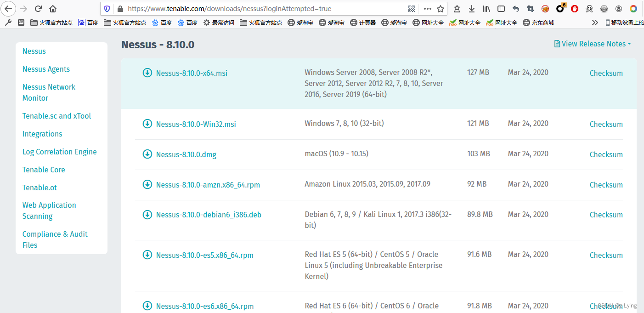View Checksum for the Amazon Linux row

(x=606, y=185)
